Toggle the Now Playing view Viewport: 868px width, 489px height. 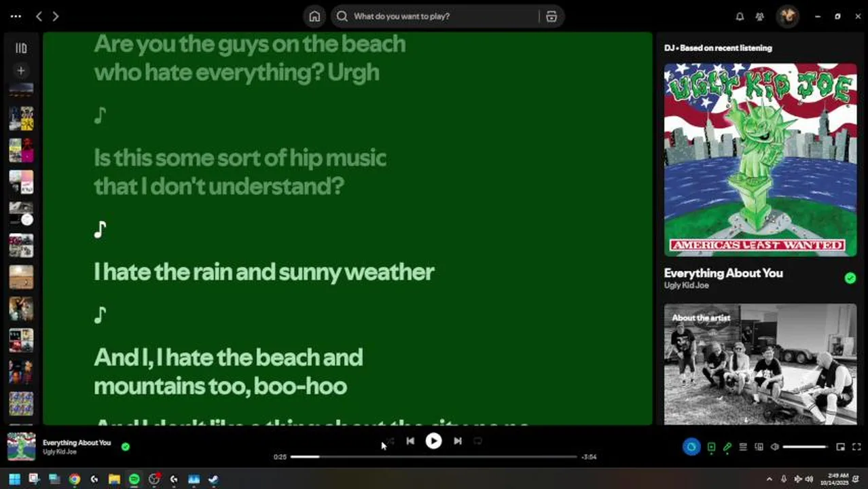point(711,447)
